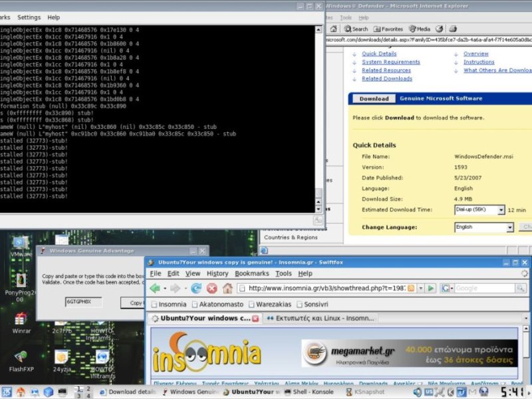This screenshot has height=399, width=532.
Task: Open the View menu in Swiftfox
Action: click(193, 273)
